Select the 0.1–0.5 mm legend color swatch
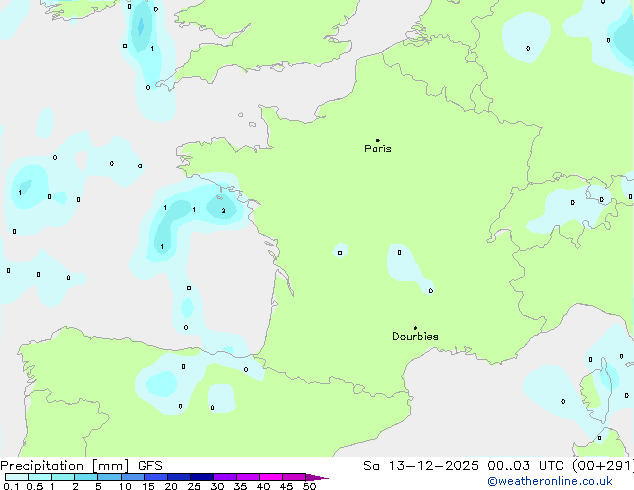The width and height of the screenshot is (634, 490). point(17,477)
